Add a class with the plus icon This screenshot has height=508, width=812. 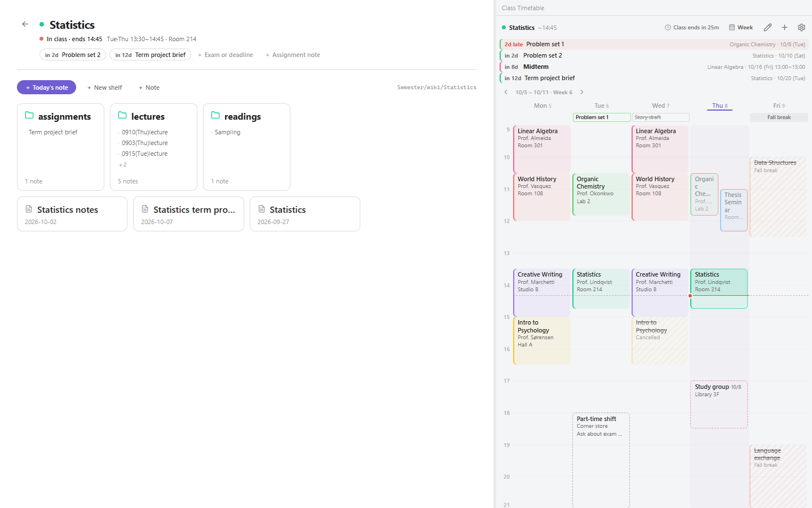pos(784,27)
